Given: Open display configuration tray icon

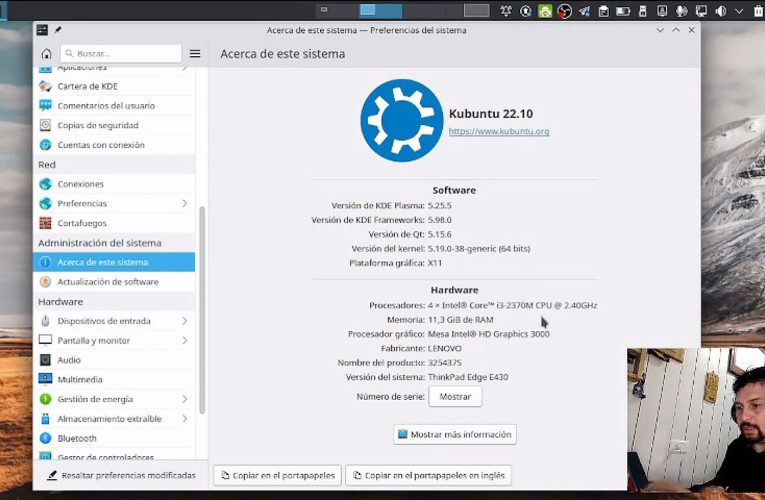Looking at the screenshot, I should coord(701,11).
